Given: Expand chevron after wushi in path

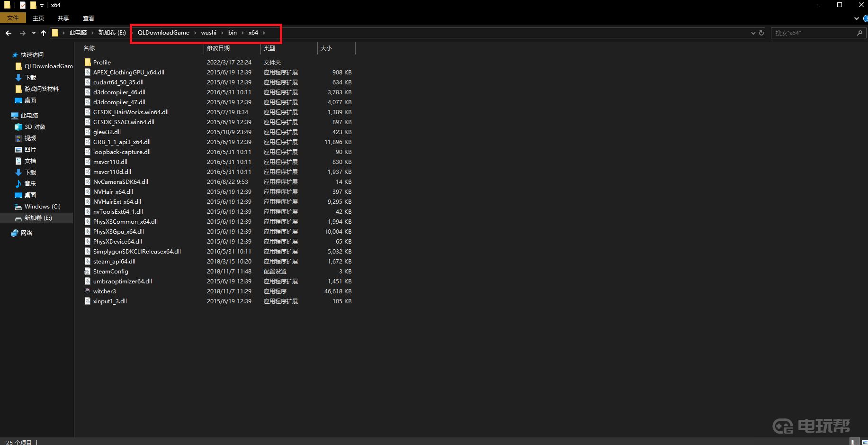Looking at the screenshot, I should click(x=222, y=33).
